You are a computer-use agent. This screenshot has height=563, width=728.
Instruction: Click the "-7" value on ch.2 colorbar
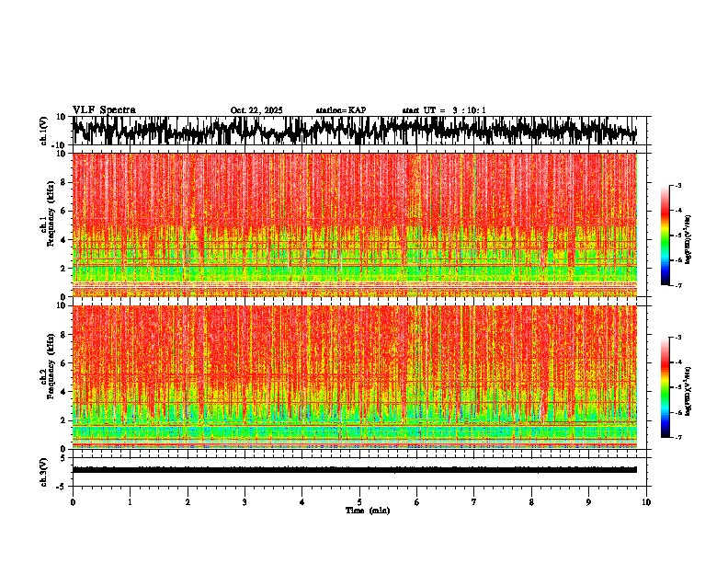click(678, 437)
